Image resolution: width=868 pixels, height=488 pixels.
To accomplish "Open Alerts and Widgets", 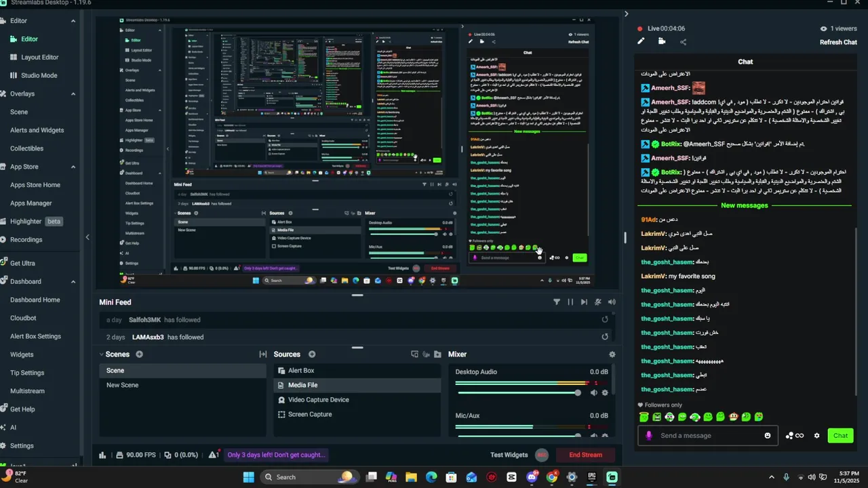I will click(x=37, y=130).
